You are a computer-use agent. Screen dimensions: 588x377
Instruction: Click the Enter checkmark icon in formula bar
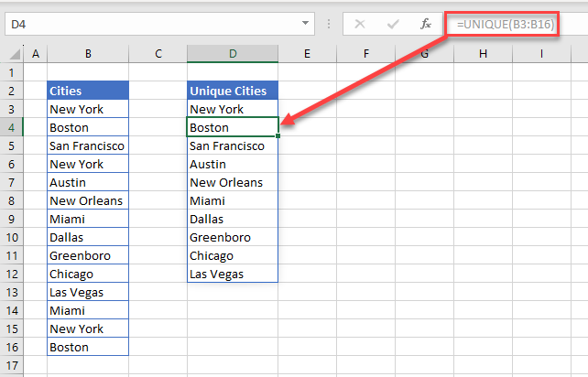point(393,24)
